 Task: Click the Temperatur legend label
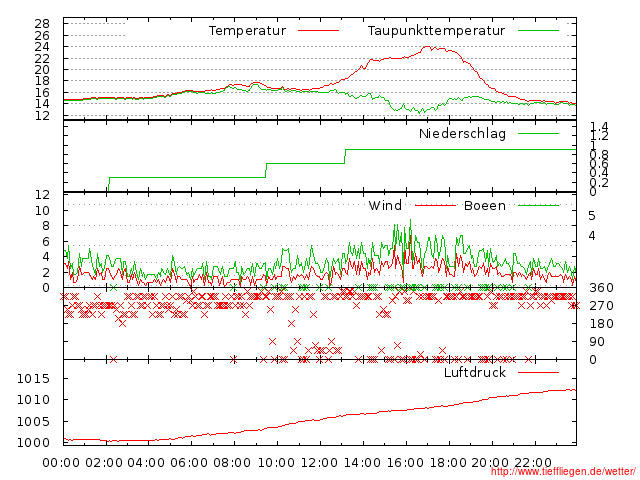247,31
